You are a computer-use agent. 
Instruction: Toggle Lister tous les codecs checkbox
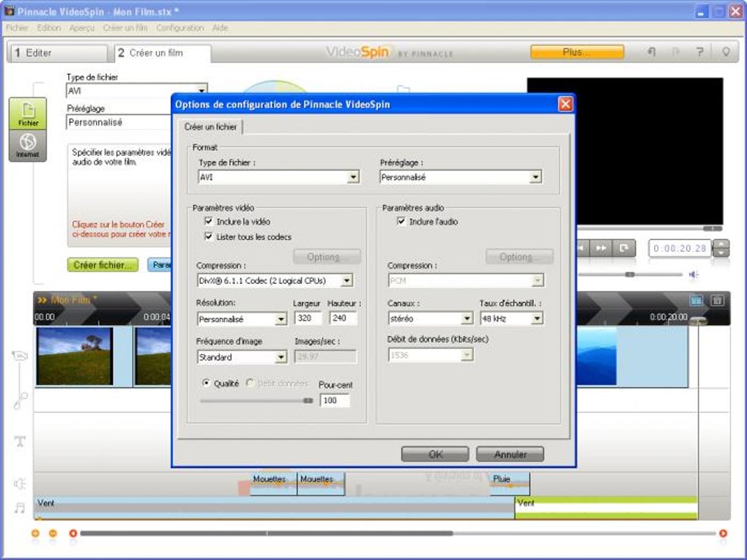(208, 236)
